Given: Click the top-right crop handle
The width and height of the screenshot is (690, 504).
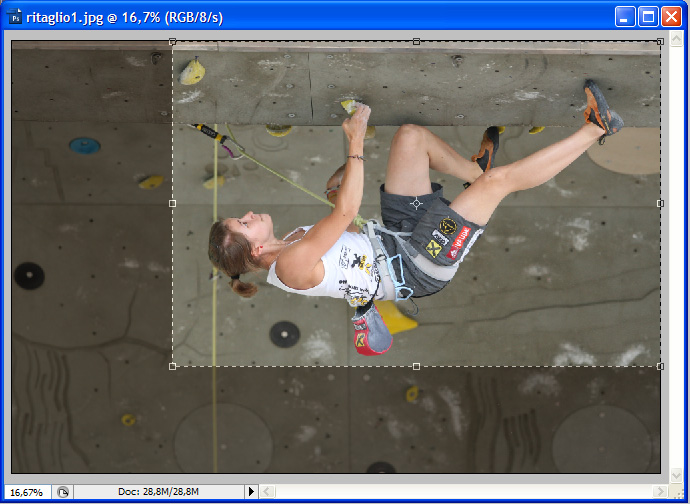Looking at the screenshot, I should tap(660, 42).
